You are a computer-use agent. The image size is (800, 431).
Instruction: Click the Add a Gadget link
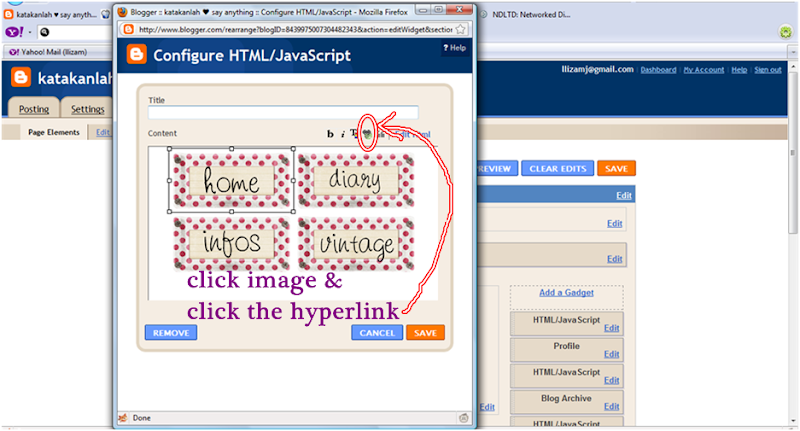[x=566, y=292]
